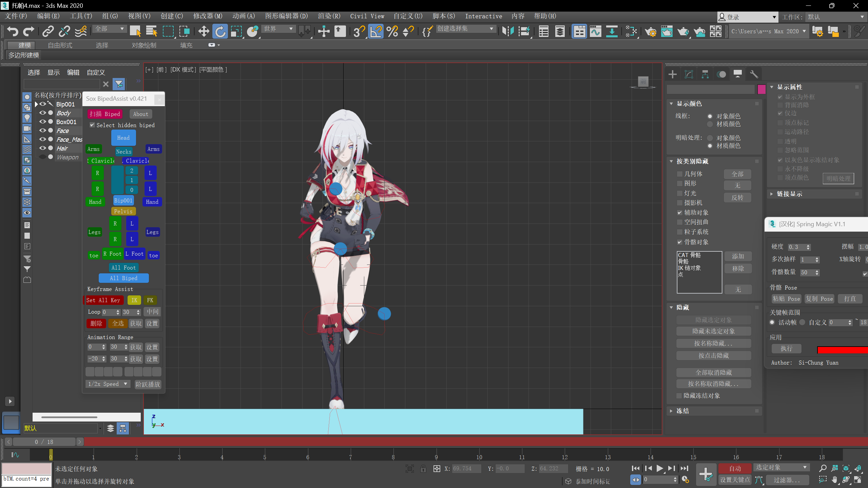Screen dimensions: 868x488
Task: Click the magenta object color swatch
Action: click(761, 89)
